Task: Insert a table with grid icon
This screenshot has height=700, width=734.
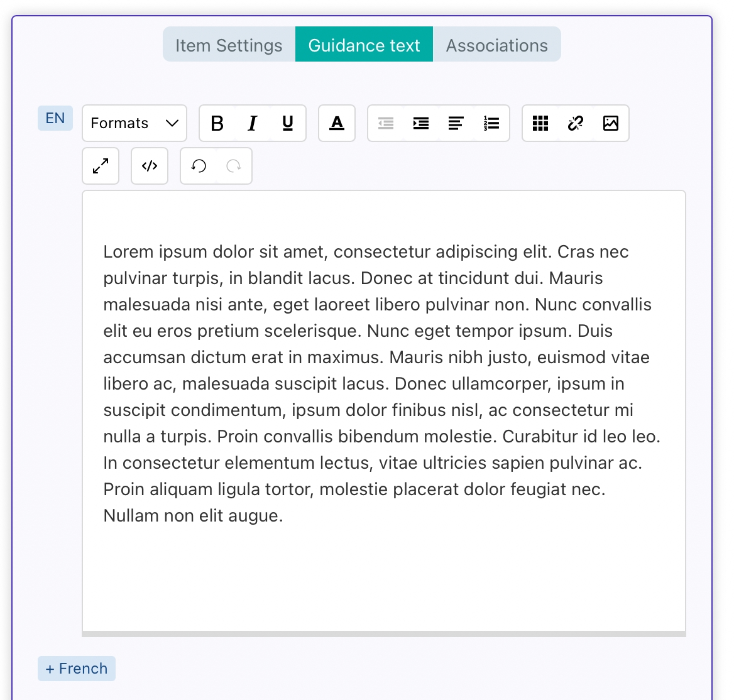Action: coord(540,123)
